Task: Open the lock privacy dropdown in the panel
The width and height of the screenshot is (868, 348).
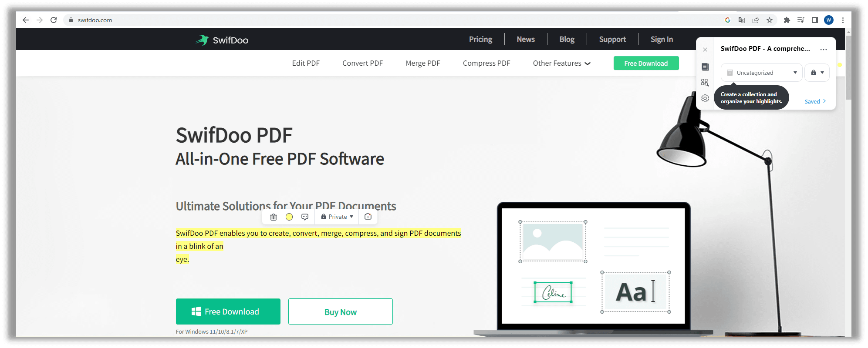Action: point(817,73)
